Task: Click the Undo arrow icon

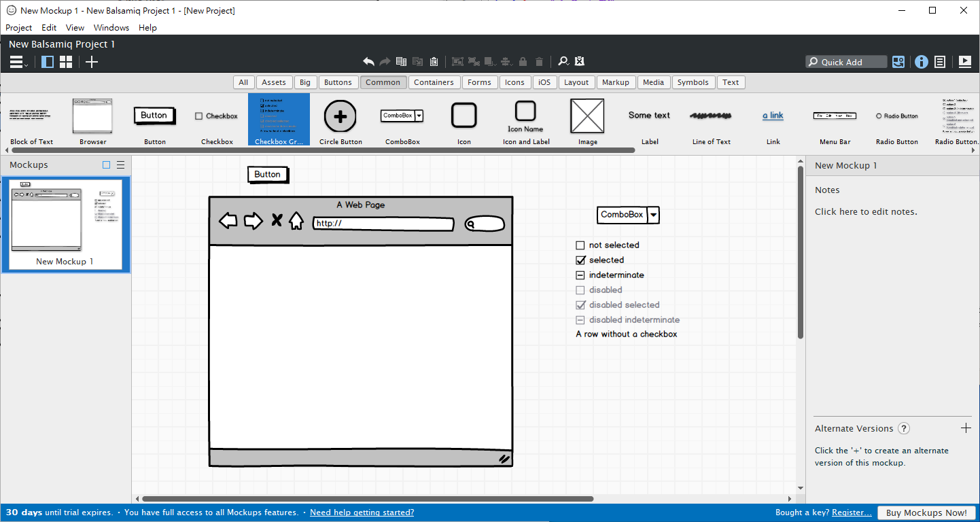Action: (368, 62)
